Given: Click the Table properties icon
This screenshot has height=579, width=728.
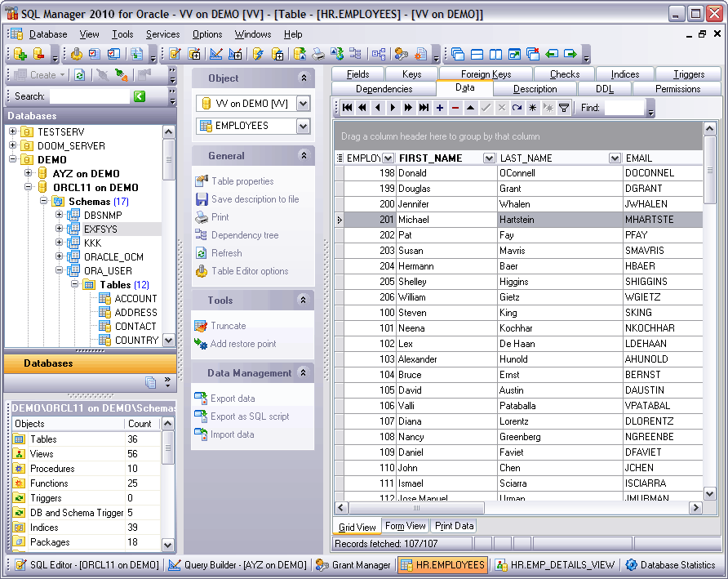Looking at the screenshot, I should 202,181.
